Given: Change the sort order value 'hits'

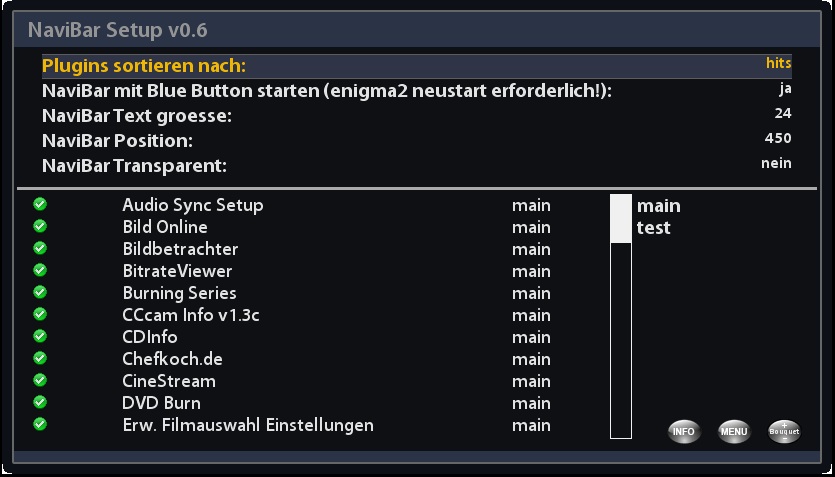Looking at the screenshot, I should 778,63.
